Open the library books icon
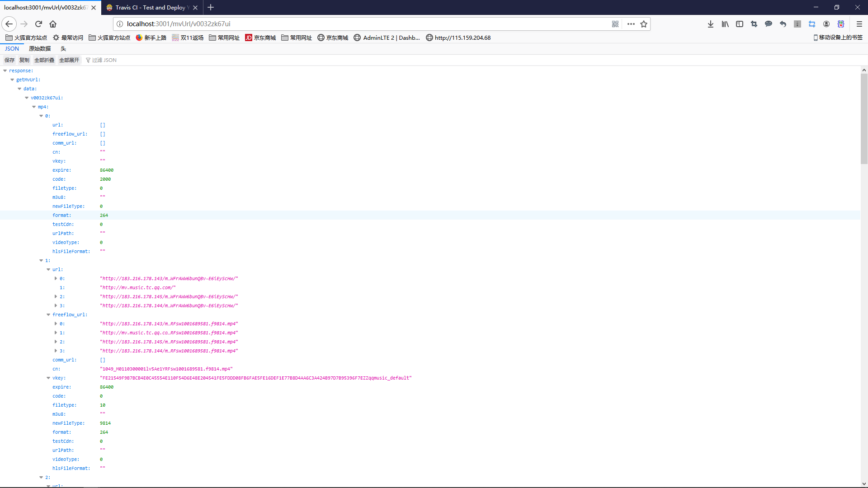 (x=725, y=24)
